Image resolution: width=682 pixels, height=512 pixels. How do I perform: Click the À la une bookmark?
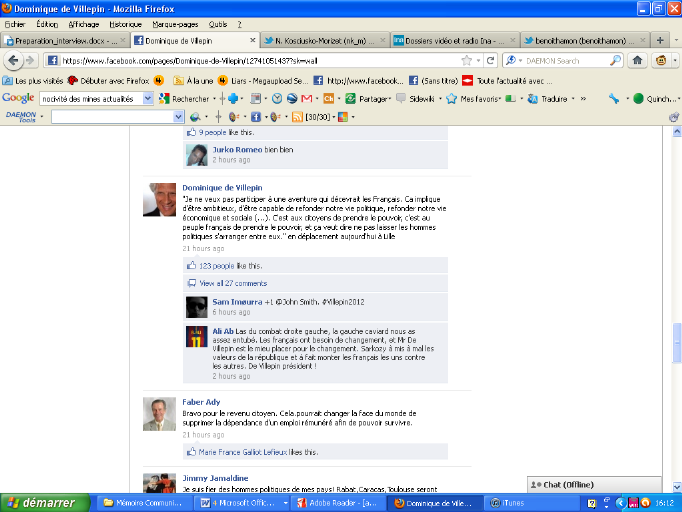[194, 81]
